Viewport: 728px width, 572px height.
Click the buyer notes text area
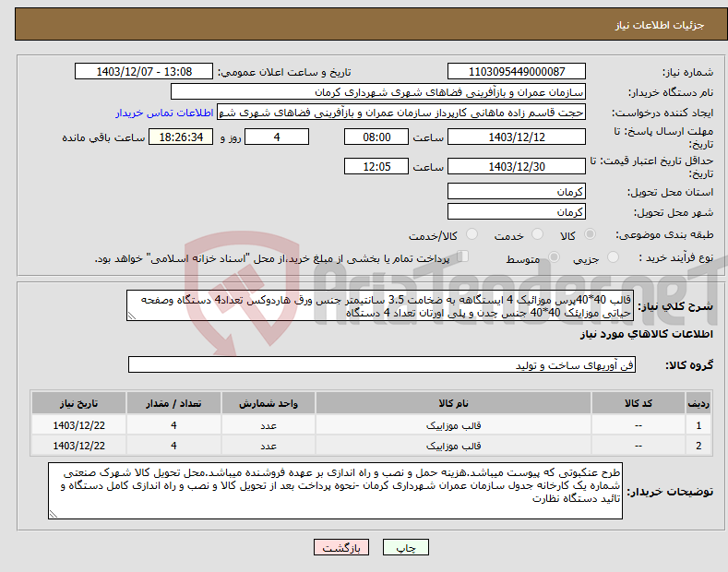tap(335, 491)
